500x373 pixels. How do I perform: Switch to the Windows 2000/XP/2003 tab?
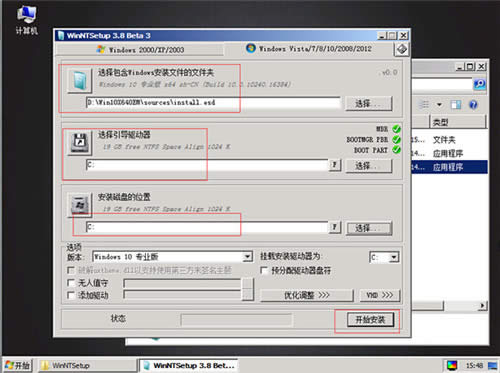140,50
